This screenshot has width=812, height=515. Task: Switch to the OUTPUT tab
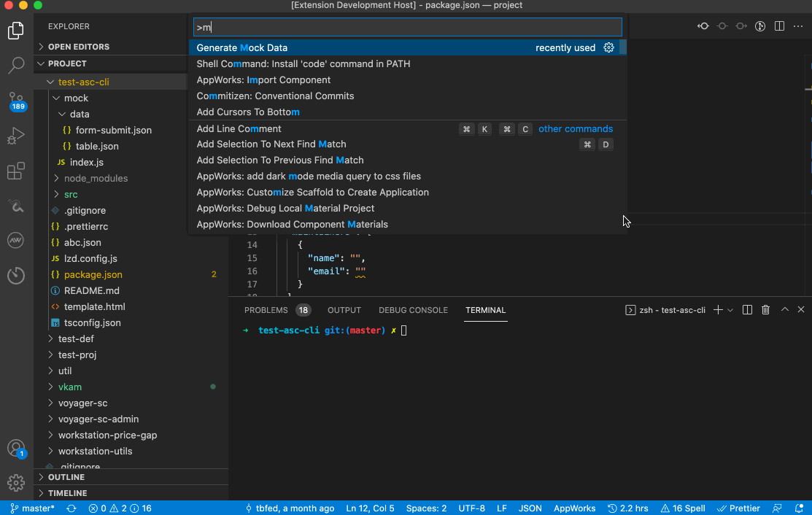[344, 310]
